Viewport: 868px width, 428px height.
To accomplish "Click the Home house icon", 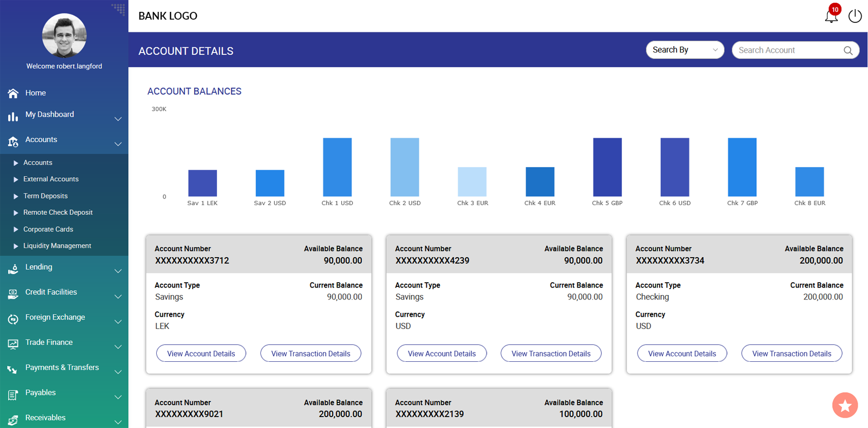I will (x=13, y=93).
